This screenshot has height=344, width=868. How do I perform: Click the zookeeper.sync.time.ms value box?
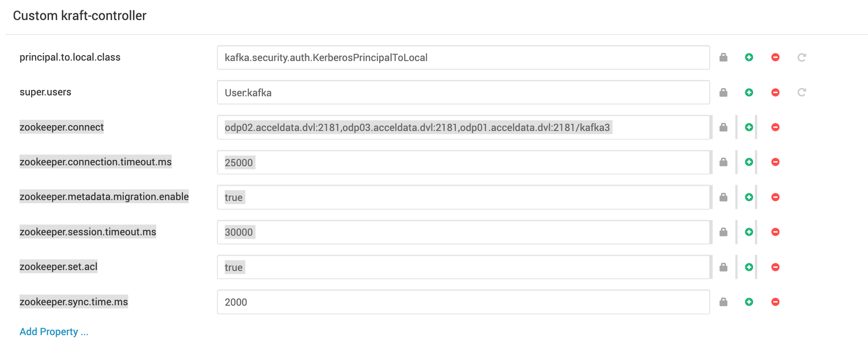pyautogui.click(x=463, y=302)
